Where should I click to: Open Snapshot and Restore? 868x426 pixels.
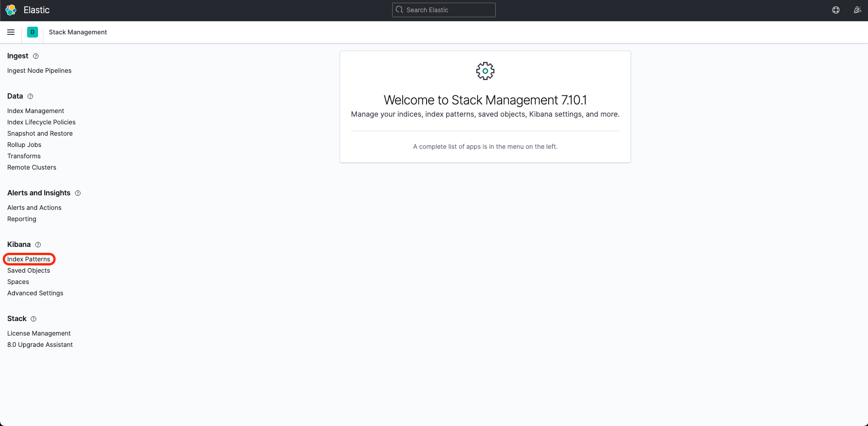(40, 133)
